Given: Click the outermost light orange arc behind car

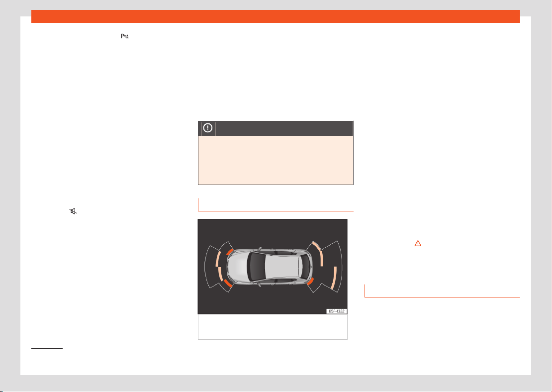Looking at the screenshot, I should (x=334, y=278).
